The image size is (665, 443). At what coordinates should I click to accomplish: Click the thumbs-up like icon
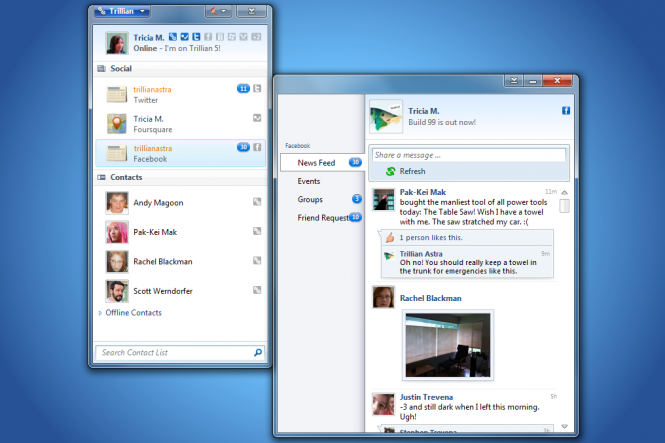coord(390,237)
